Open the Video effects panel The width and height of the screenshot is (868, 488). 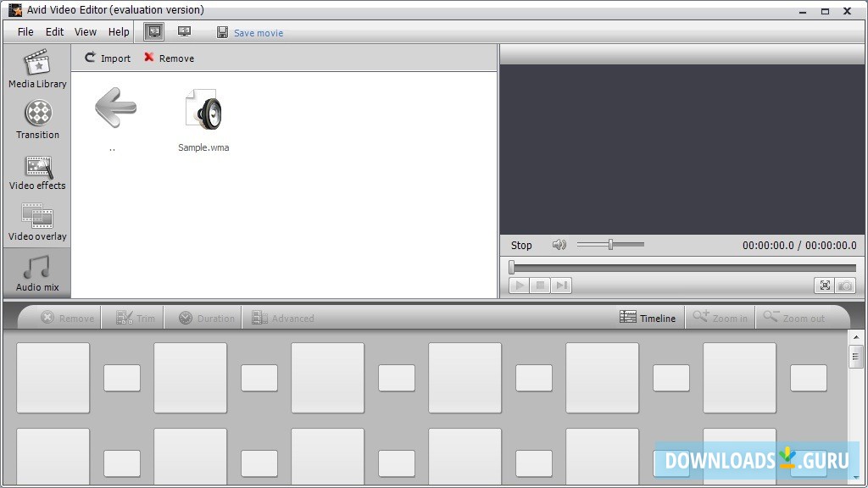37,172
